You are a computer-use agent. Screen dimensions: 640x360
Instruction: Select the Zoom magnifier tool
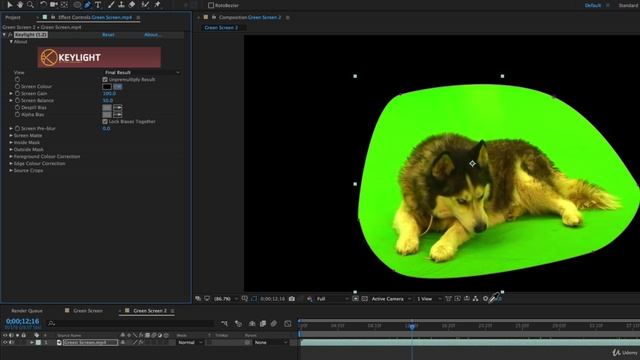(x=30, y=4)
